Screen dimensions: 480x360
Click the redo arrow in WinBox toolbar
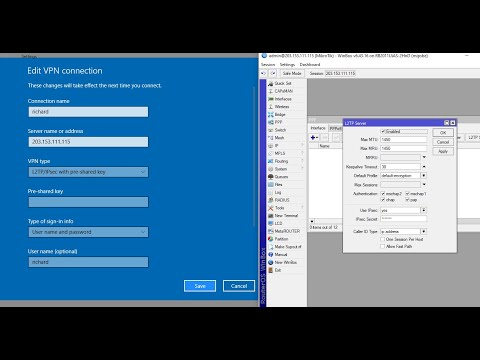(x=273, y=73)
